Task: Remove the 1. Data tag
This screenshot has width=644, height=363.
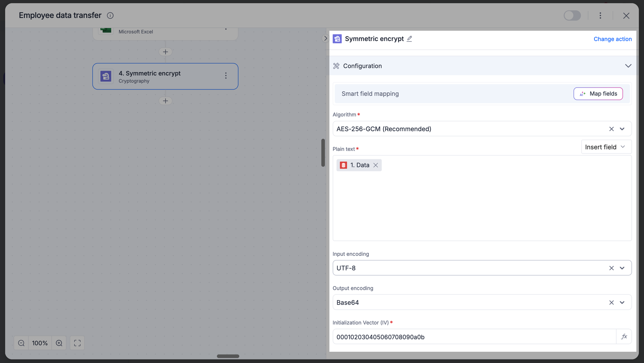Action: 376,165
